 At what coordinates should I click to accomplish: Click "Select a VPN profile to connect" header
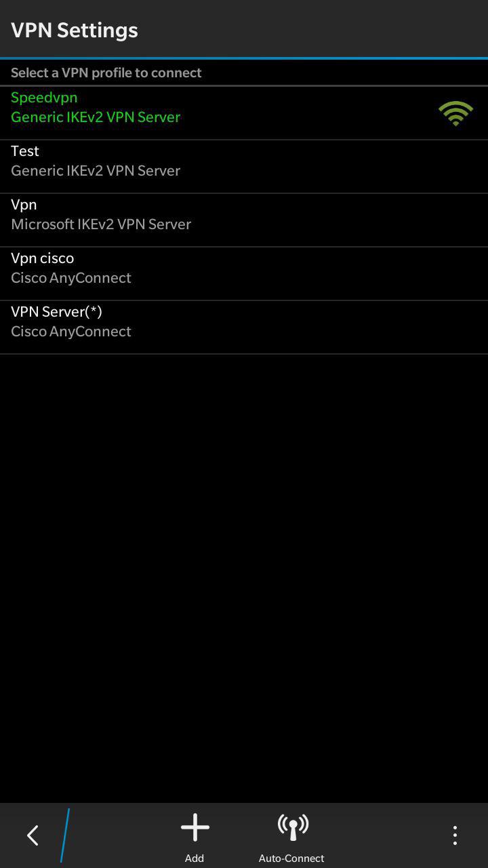(x=106, y=73)
